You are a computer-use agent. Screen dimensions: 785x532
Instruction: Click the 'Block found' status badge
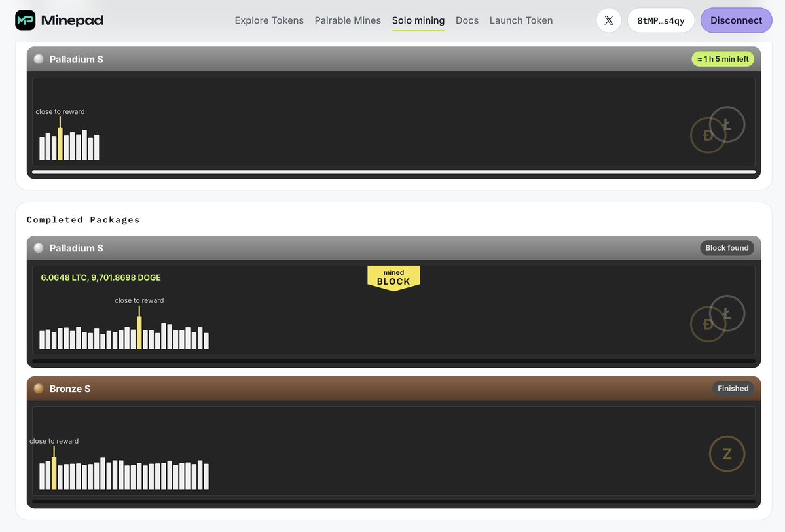coord(727,248)
